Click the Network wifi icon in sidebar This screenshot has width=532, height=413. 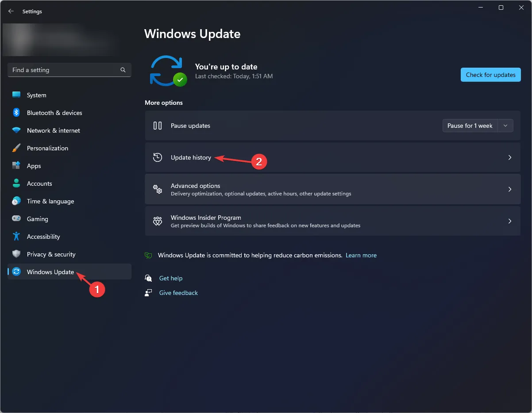[x=16, y=130]
